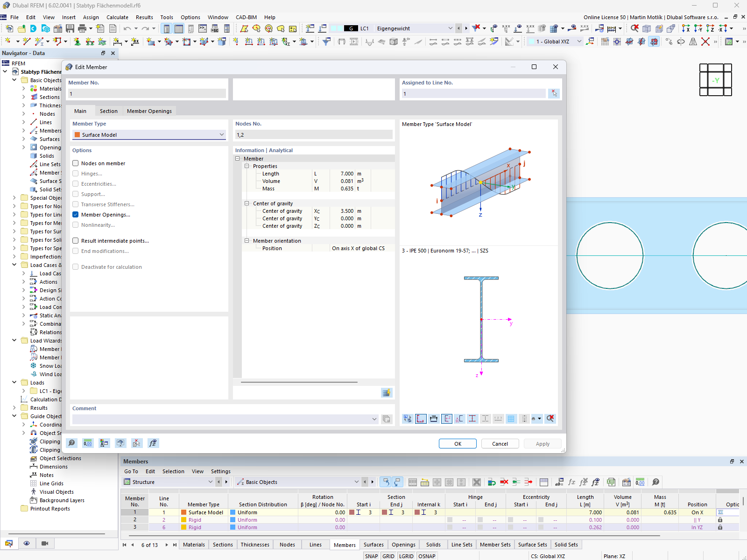Click the Cancel button
Viewport: 747px width, 560px height.
(500, 444)
